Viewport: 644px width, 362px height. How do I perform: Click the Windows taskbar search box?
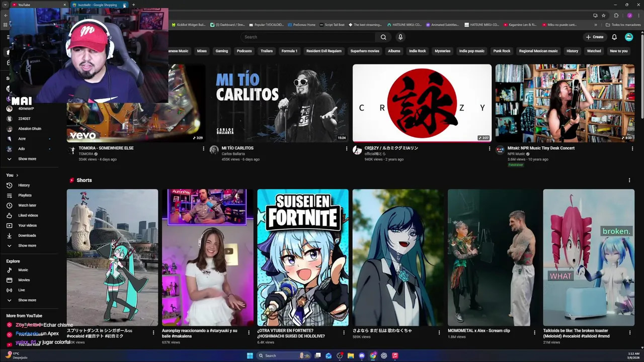[x=284, y=355]
